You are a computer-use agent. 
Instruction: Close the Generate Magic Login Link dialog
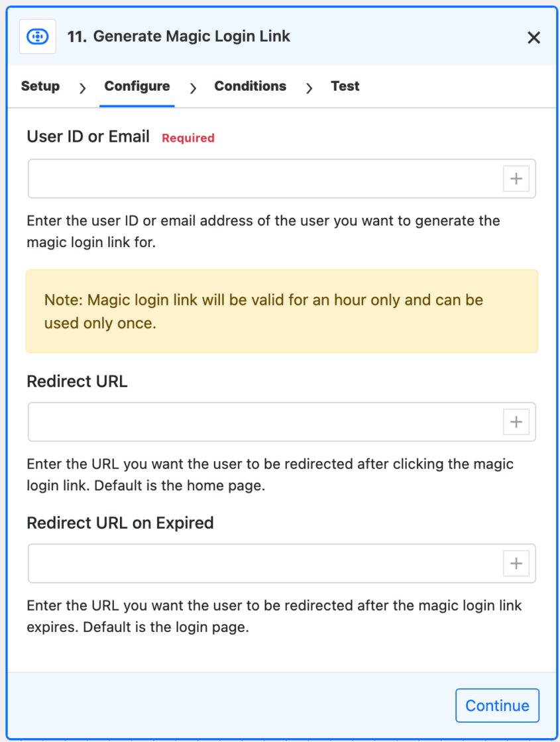pyautogui.click(x=534, y=37)
